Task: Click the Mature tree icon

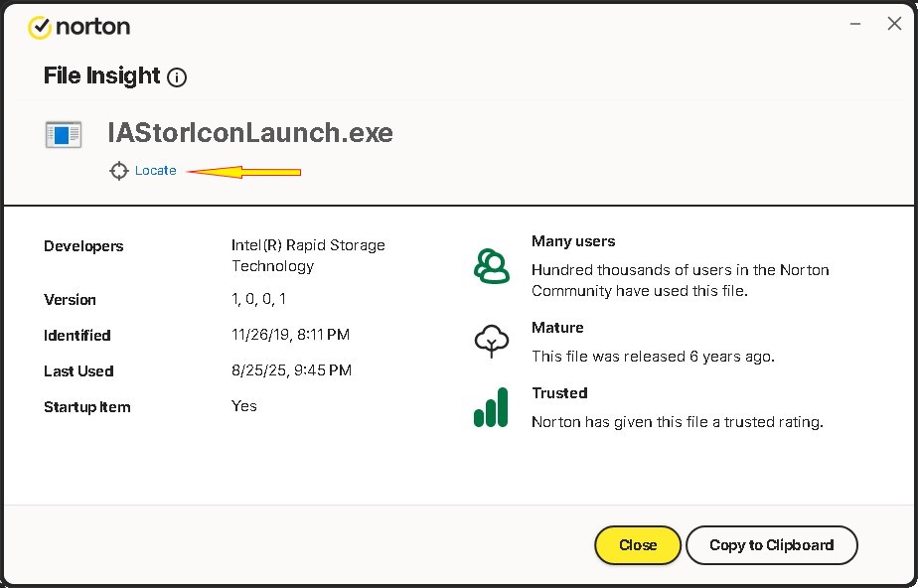Action: tap(491, 342)
